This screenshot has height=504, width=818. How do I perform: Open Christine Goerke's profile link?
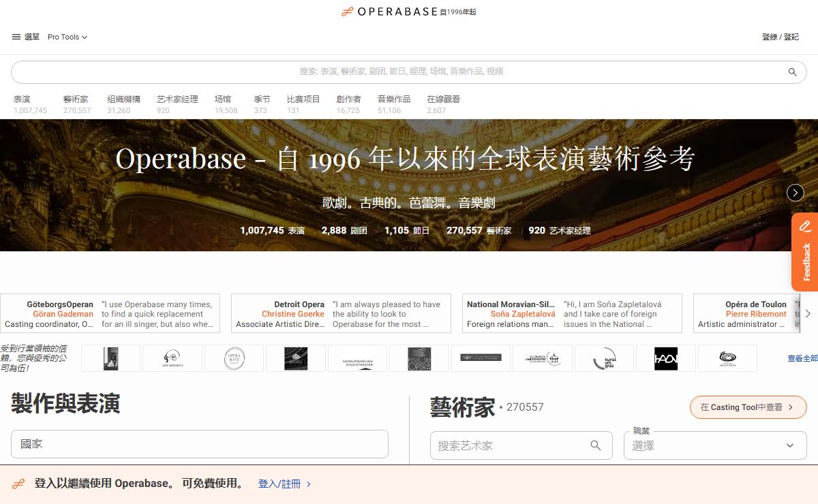293,314
